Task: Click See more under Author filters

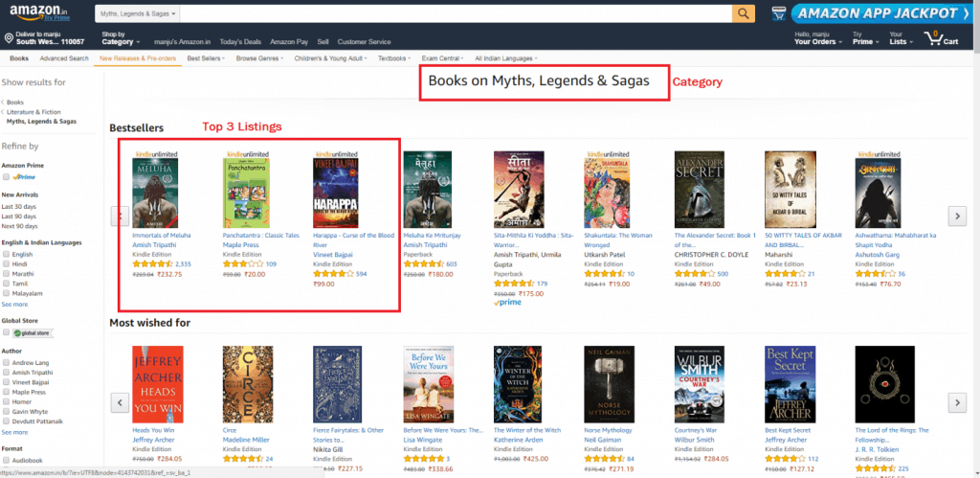Action: [15, 432]
